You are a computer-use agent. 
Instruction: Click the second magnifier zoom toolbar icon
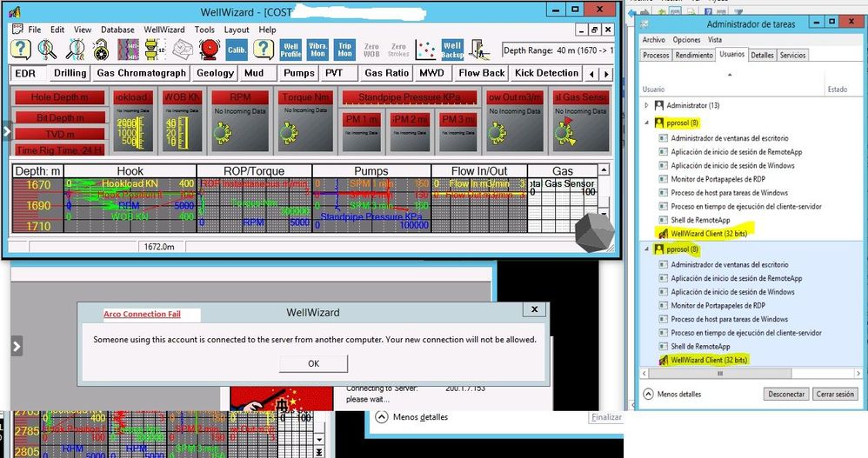pyautogui.click(x=75, y=50)
